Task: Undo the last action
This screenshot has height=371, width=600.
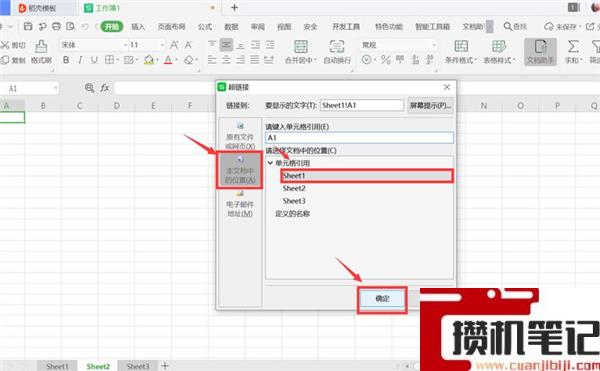Action: click(x=85, y=26)
